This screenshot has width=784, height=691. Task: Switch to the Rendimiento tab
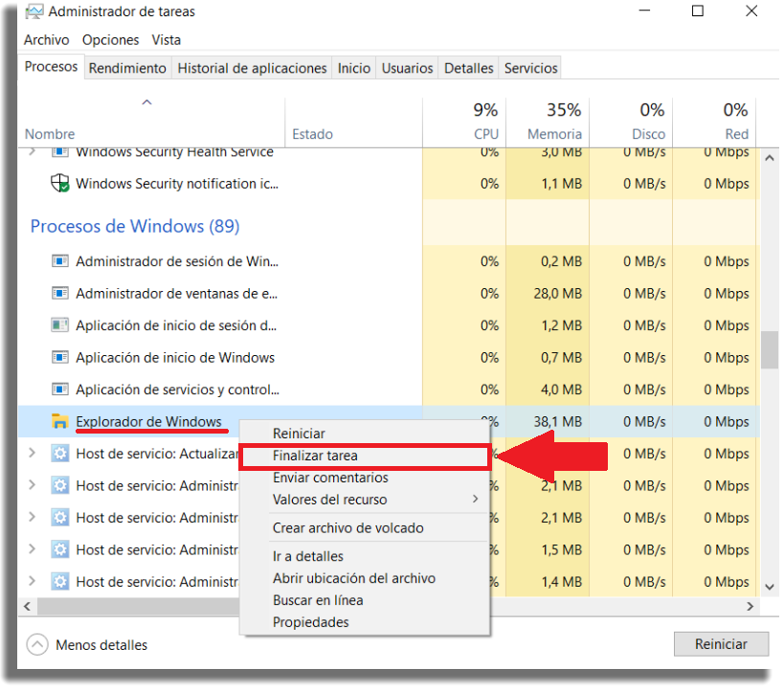[127, 68]
